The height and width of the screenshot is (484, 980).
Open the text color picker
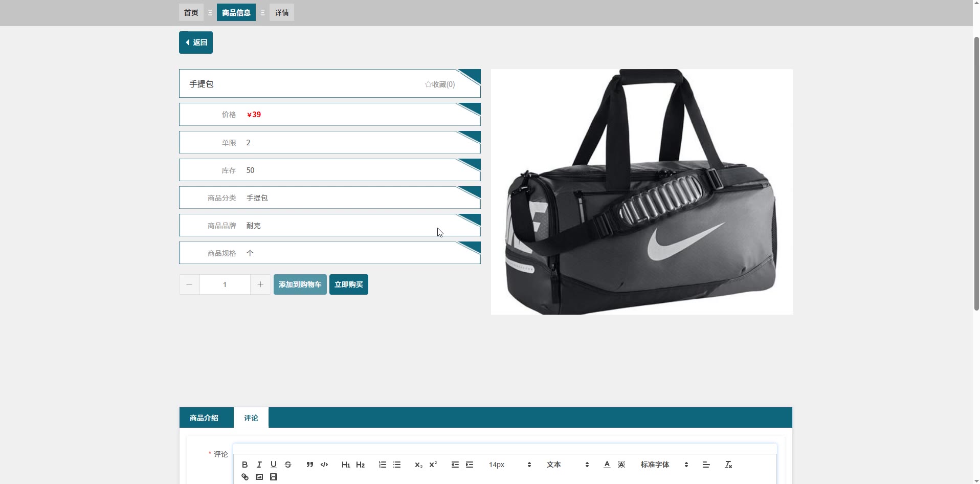point(607,465)
